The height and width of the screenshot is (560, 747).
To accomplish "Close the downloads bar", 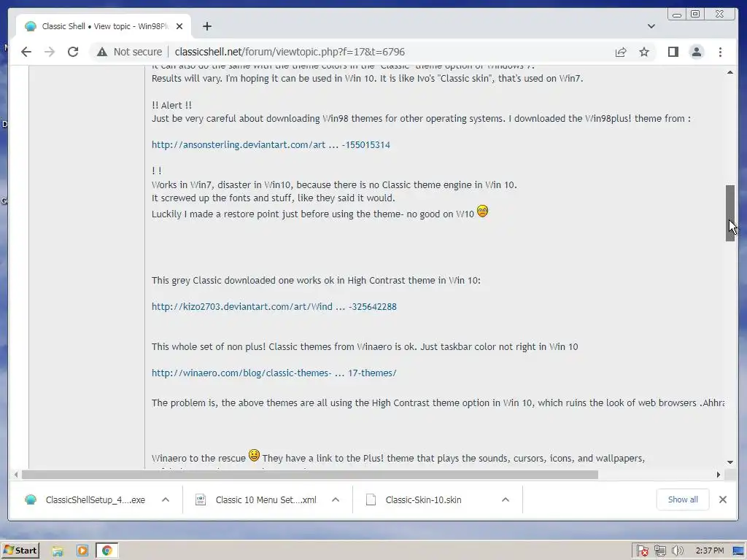I will pyautogui.click(x=723, y=499).
